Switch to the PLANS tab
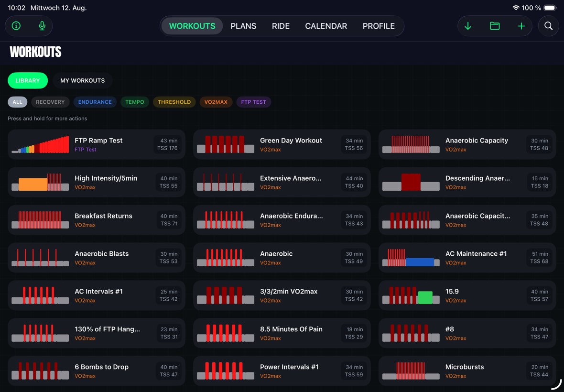564x392 pixels. tap(243, 26)
